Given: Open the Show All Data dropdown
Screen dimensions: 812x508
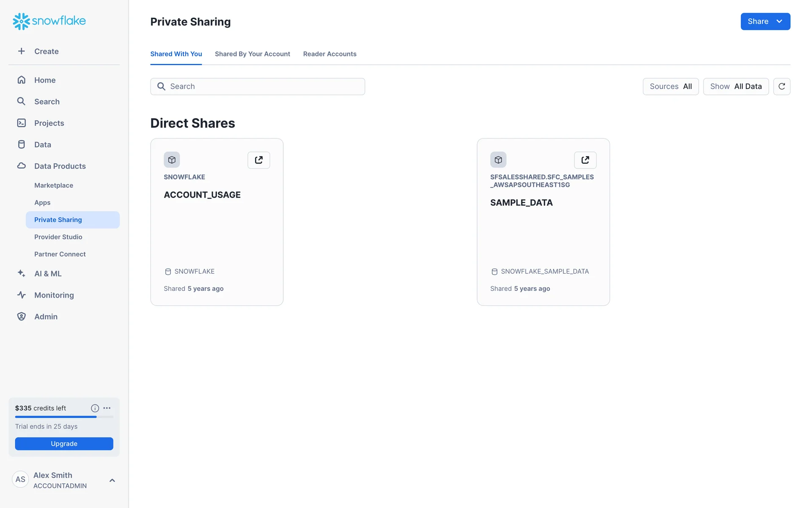Looking at the screenshot, I should point(735,86).
